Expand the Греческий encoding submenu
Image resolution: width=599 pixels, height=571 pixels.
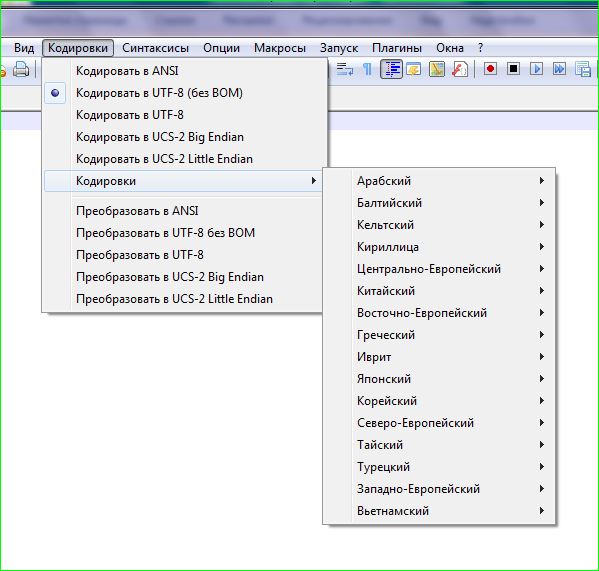click(x=439, y=335)
